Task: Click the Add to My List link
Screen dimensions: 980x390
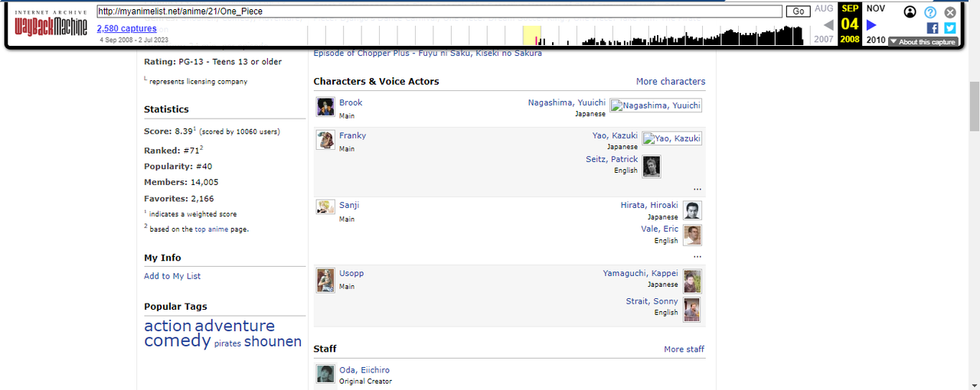Action: click(172, 276)
